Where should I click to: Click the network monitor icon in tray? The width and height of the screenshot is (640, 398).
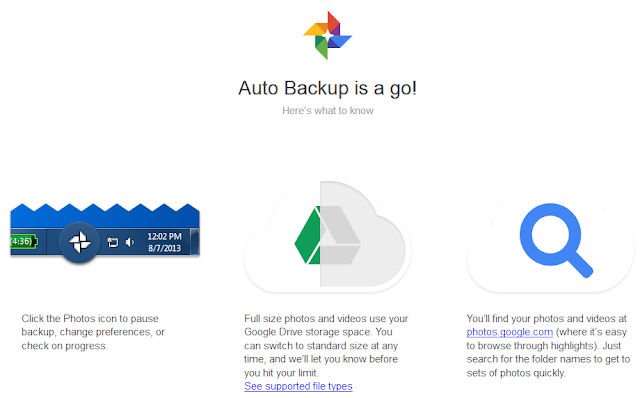113,242
